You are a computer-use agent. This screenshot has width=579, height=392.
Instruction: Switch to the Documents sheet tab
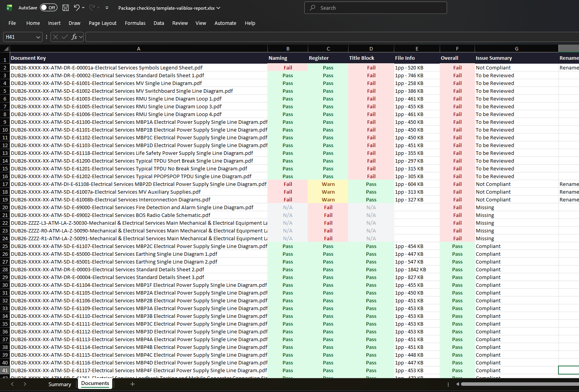[x=95, y=383]
